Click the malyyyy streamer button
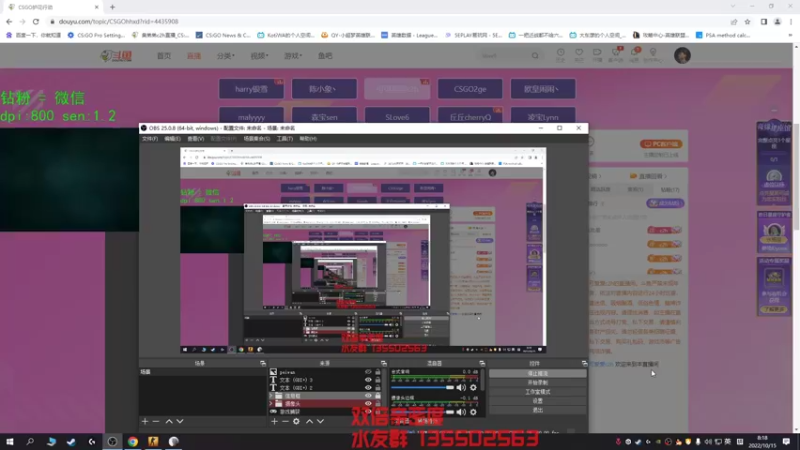Screen dimensions: 800x450 tap(251, 116)
